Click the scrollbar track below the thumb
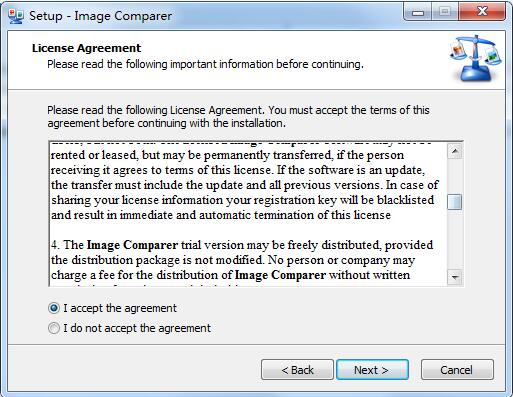Viewport: 513px width, 397px height. point(455,239)
